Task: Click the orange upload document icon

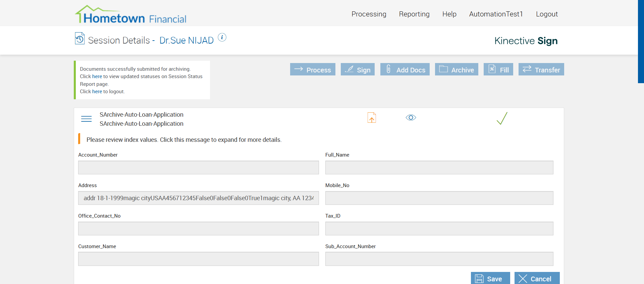Action: point(372,118)
